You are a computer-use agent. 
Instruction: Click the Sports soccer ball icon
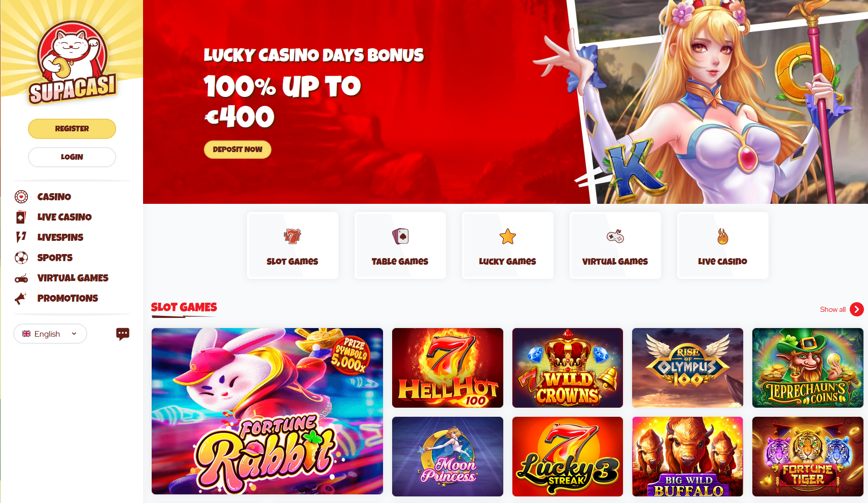pos(21,258)
